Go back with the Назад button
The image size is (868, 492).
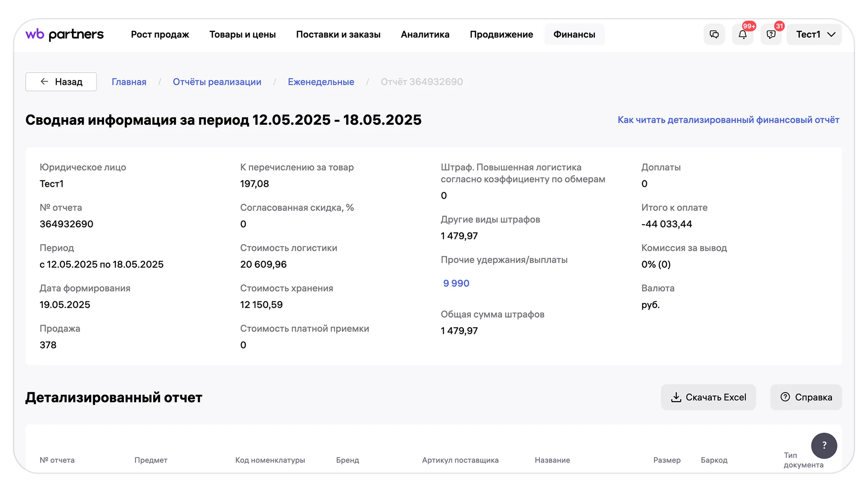pos(61,82)
